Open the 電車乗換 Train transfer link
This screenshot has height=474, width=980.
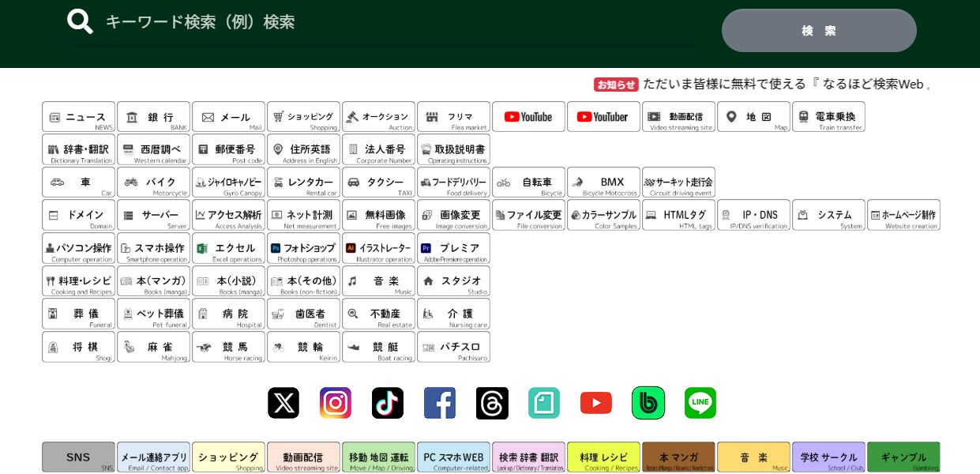[828, 117]
